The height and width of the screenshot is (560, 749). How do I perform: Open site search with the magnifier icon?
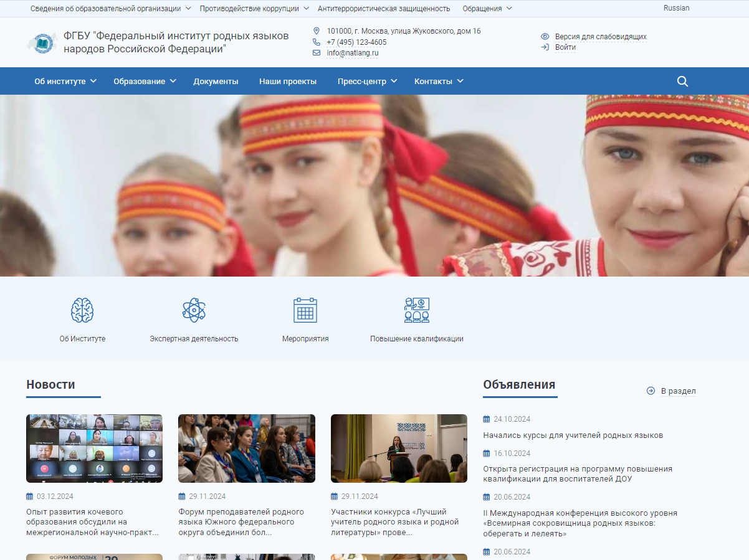(682, 81)
